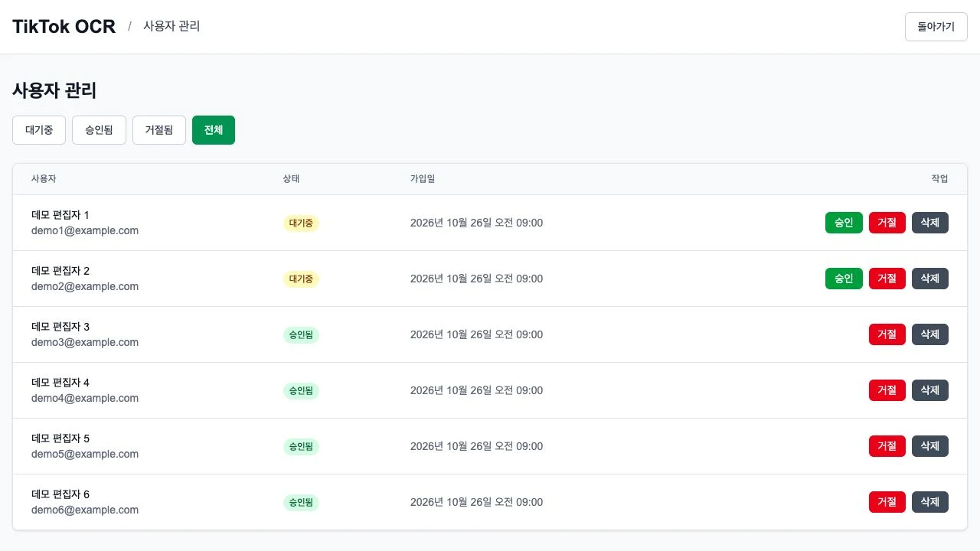Delete 데모 편집자 6 with 삭제
980x551 pixels.
coord(930,502)
